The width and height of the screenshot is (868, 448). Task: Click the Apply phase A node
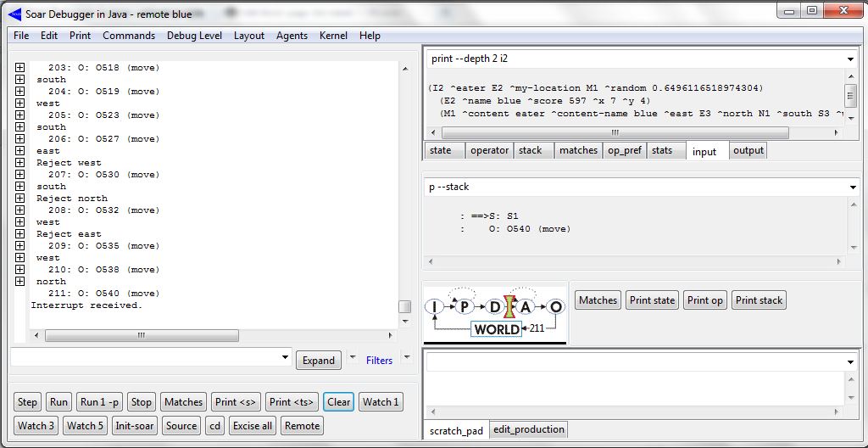(526, 307)
